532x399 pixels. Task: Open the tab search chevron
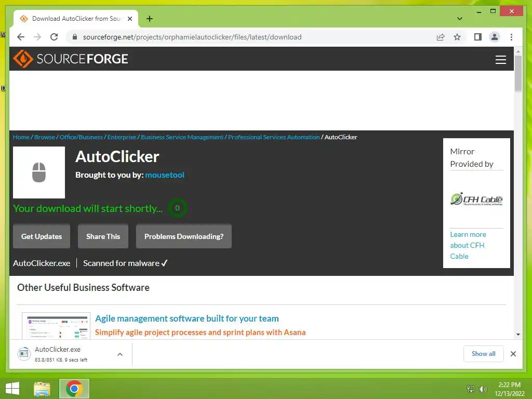click(x=460, y=19)
